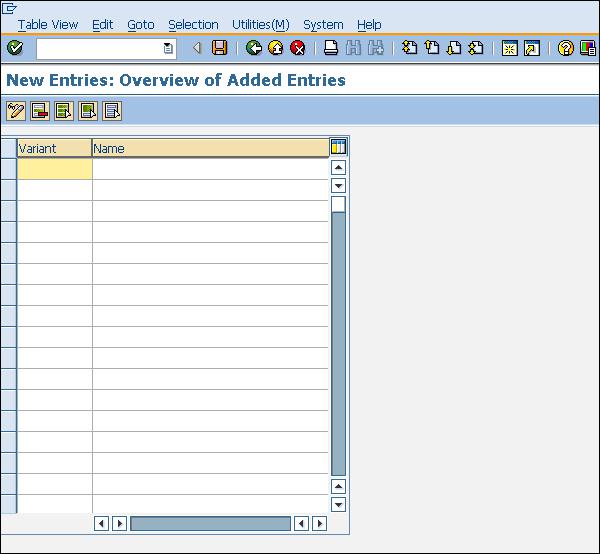
Task: Create a new session icon
Action: (x=510, y=48)
